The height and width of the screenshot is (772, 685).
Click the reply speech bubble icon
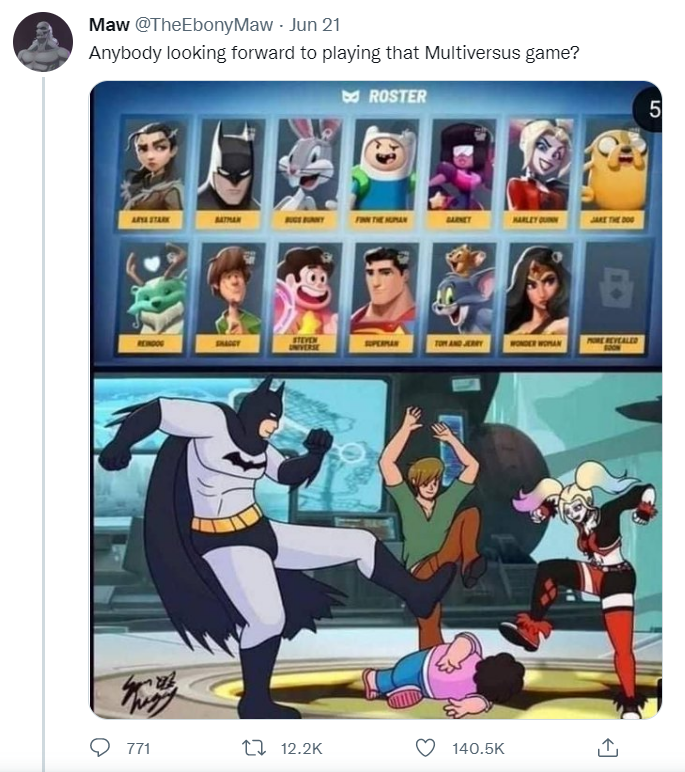pos(100,747)
